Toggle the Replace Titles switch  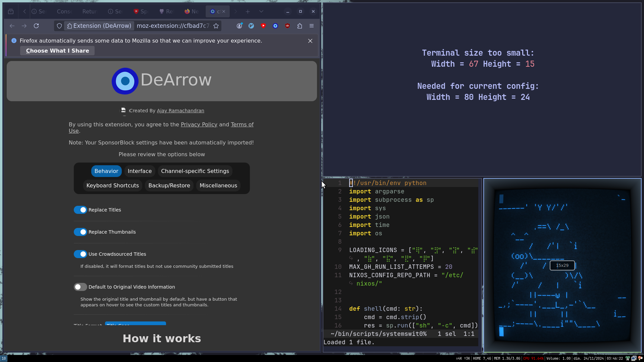80,210
